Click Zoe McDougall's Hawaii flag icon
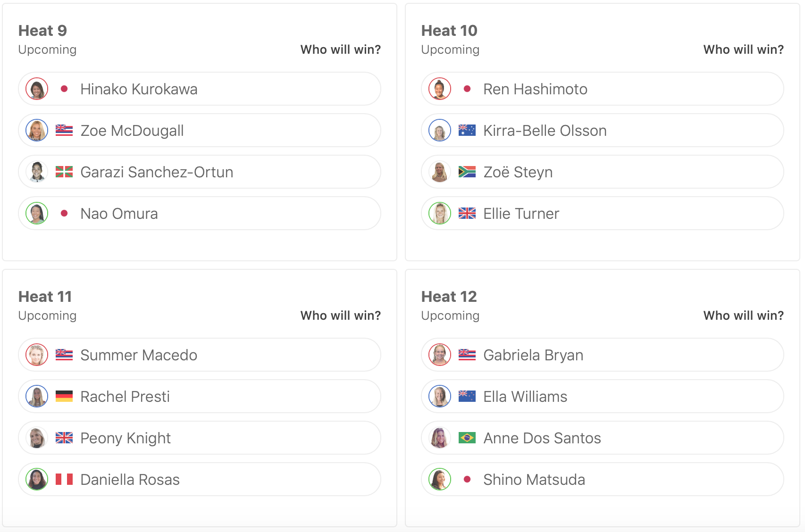 [64, 131]
